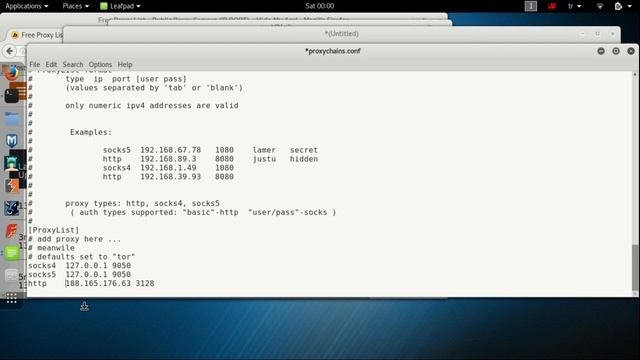Click the clock showing Sat 00:00

(x=320, y=6)
